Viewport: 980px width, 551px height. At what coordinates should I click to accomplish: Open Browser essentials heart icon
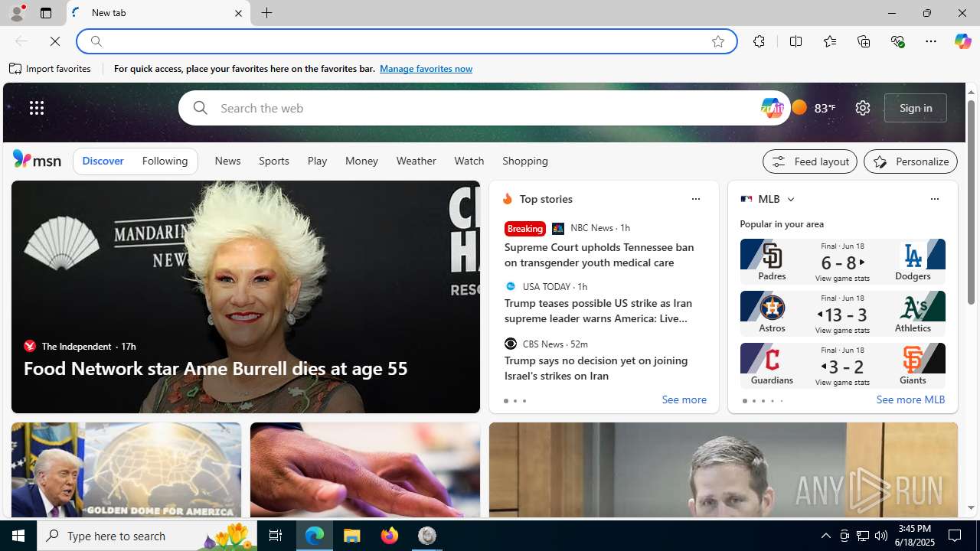point(897,41)
